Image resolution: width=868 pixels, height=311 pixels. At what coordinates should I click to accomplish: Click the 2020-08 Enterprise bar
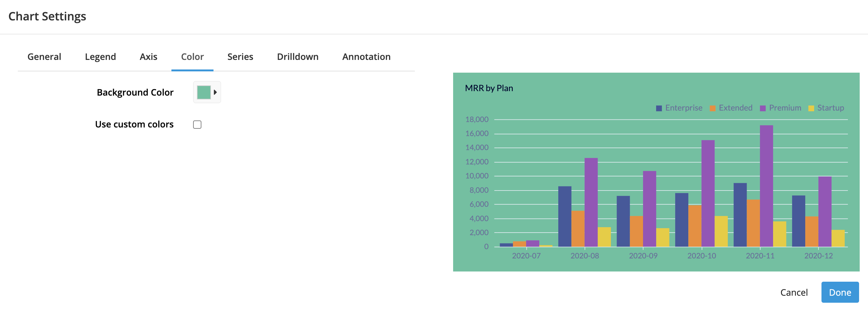[x=565, y=216]
